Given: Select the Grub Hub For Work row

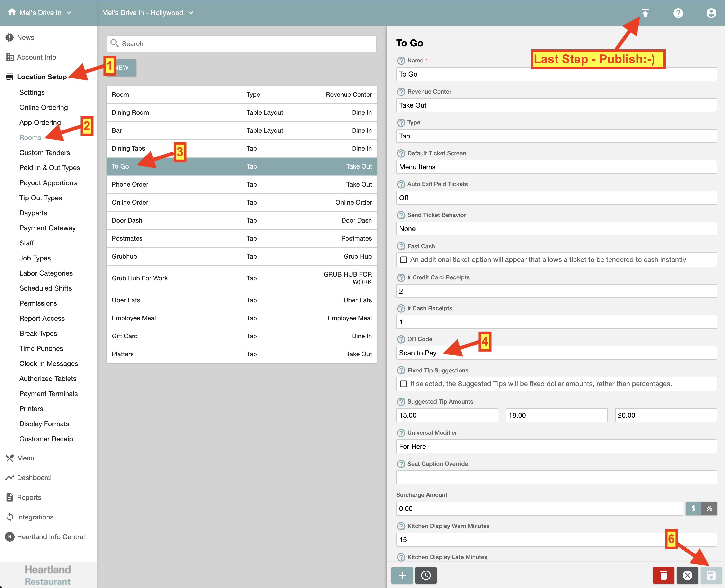Looking at the screenshot, I should pyautogui.click(x=242, y=278).
